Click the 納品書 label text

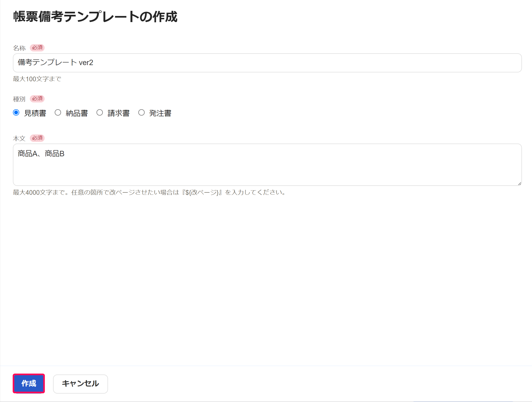(77, 113)
